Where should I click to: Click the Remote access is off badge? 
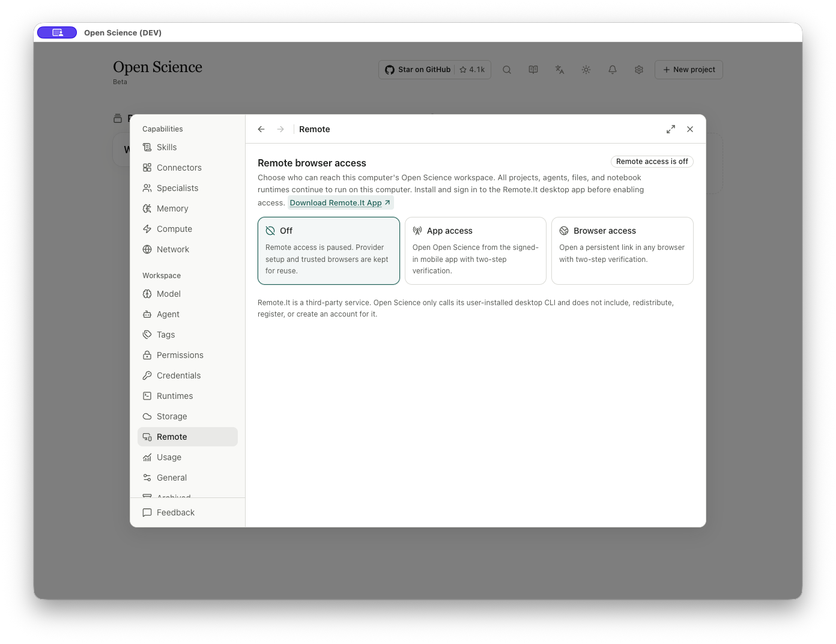[x=652, y=162]
